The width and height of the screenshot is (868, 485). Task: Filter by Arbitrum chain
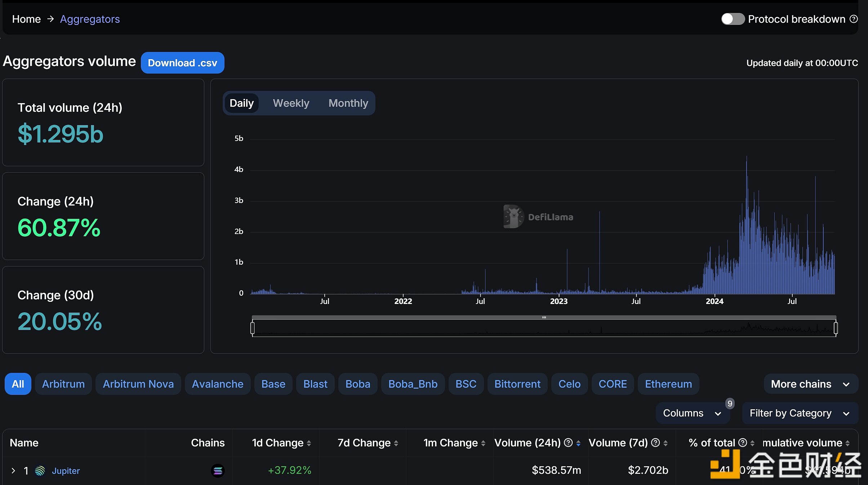63,384
